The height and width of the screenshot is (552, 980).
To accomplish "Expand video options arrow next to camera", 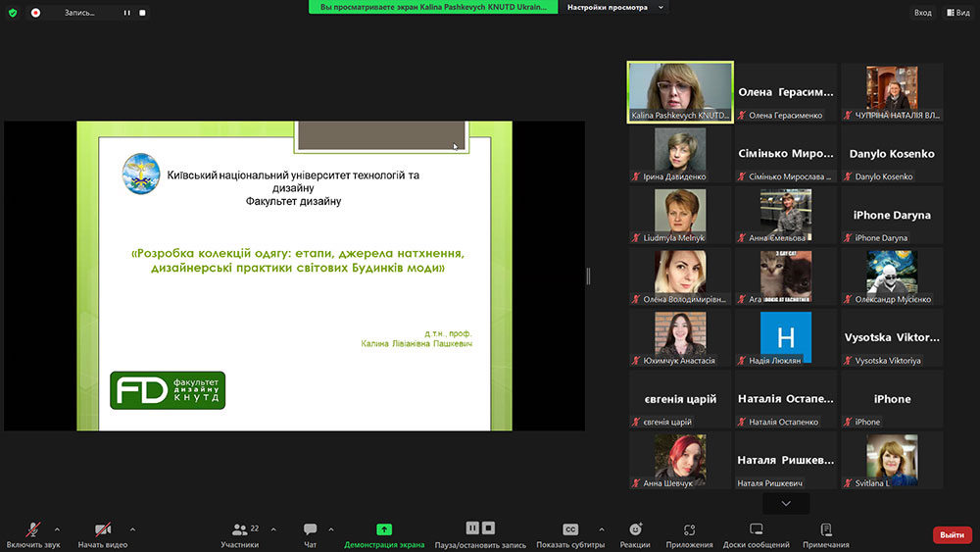I will pos(132,529).
